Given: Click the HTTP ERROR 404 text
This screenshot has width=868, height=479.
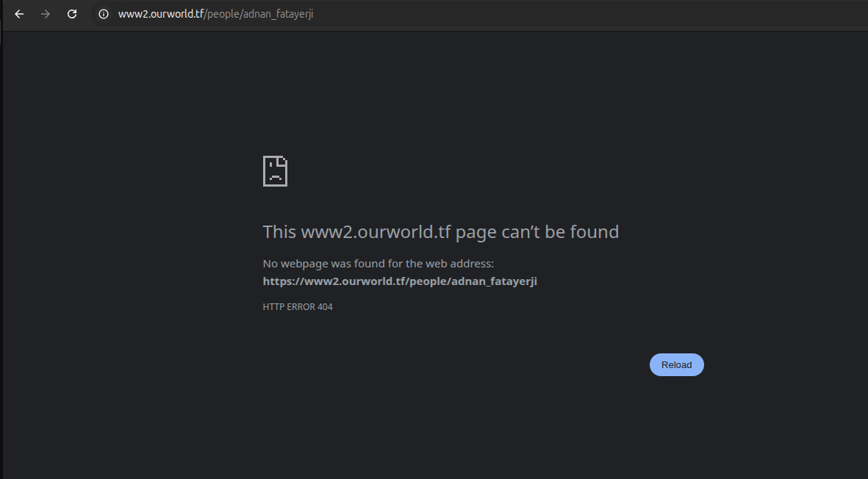Looking at the screenshot, I should point(298,307).
